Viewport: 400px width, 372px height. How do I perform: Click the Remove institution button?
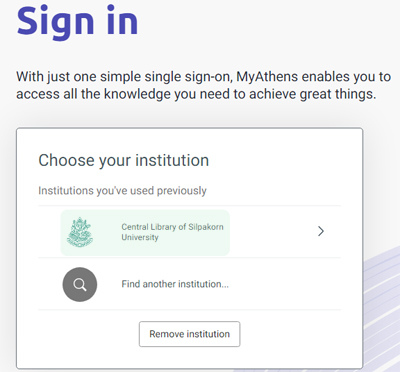point(189,334)
